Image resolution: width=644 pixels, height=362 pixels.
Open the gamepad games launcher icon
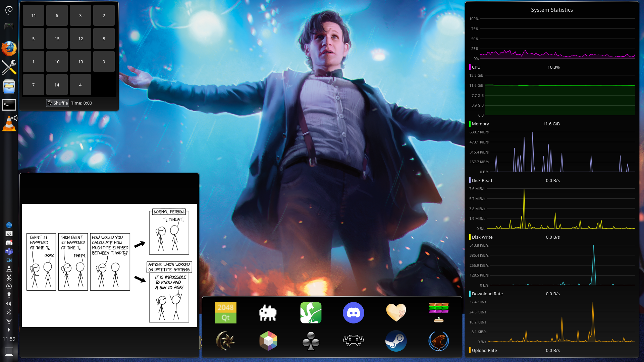click(9, 26)
